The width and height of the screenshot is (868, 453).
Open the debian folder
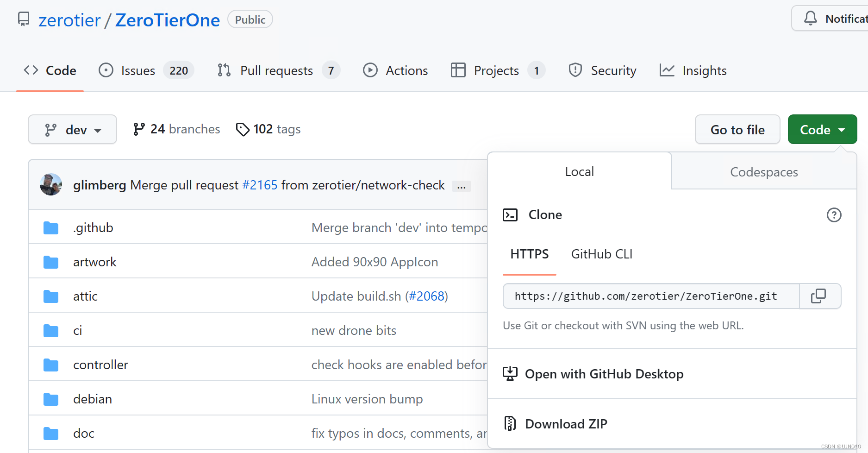point(93,399)
